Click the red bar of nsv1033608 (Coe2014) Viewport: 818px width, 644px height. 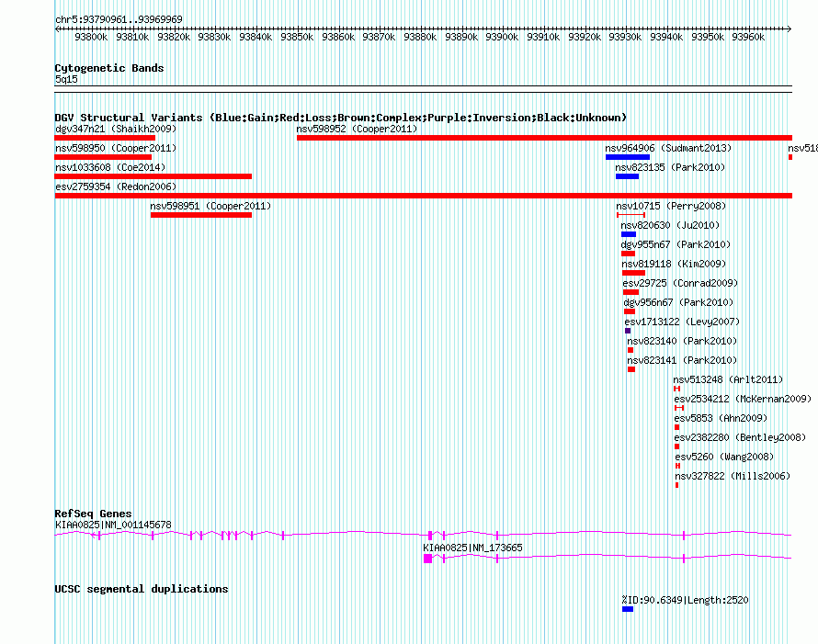click(153, 176)
